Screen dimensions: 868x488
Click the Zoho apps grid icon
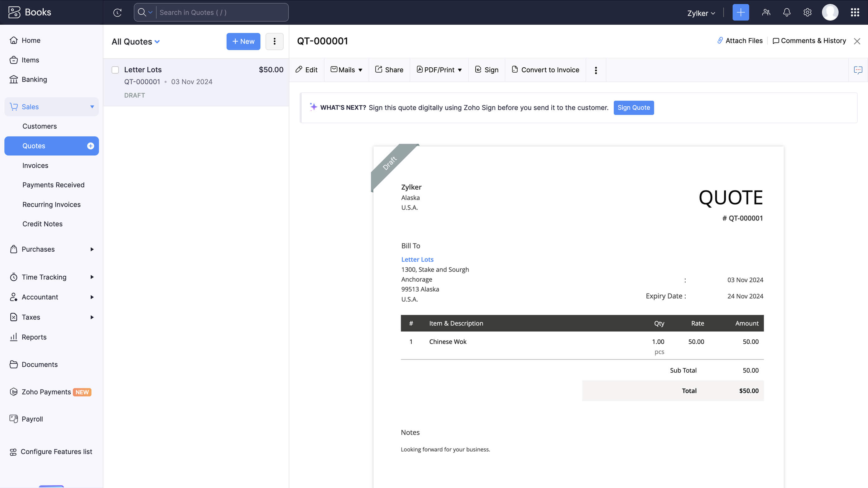pyautogui.click(x=855, y=12)
